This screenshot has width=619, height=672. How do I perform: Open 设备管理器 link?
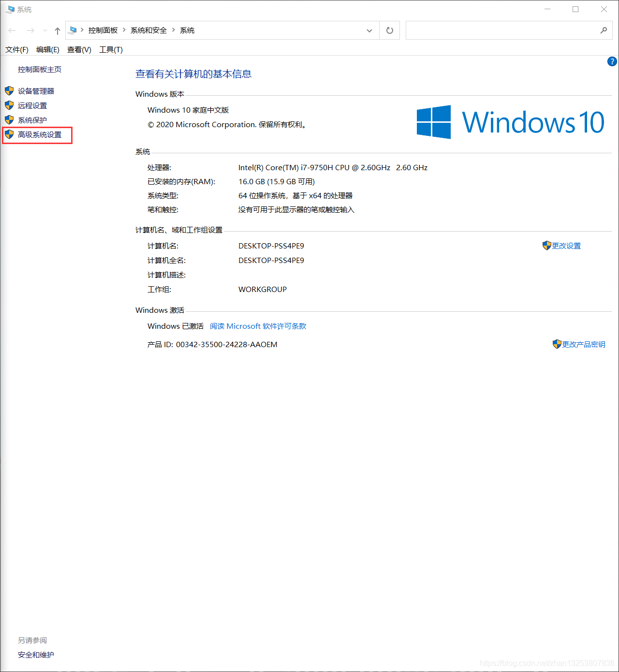click(x=36, y=91)
